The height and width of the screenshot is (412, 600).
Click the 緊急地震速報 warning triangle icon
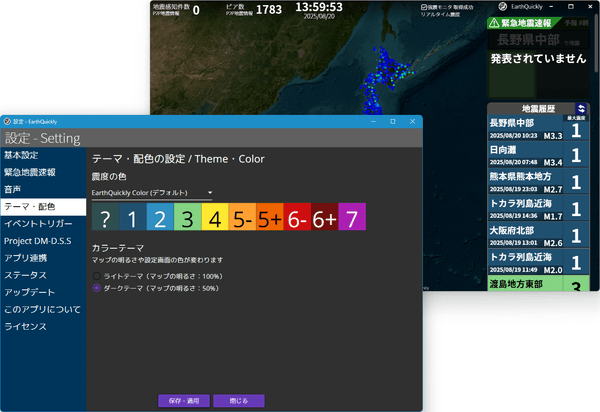coord(494,23)
